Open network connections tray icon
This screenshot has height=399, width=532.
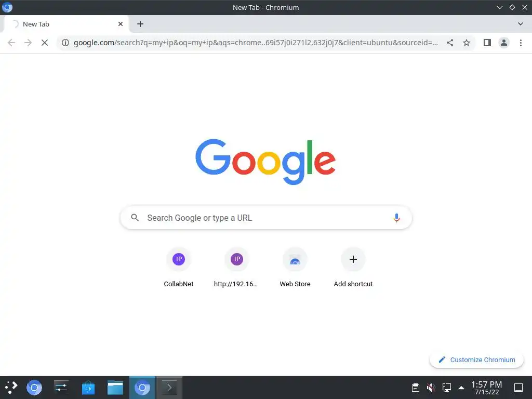[446, 388]
